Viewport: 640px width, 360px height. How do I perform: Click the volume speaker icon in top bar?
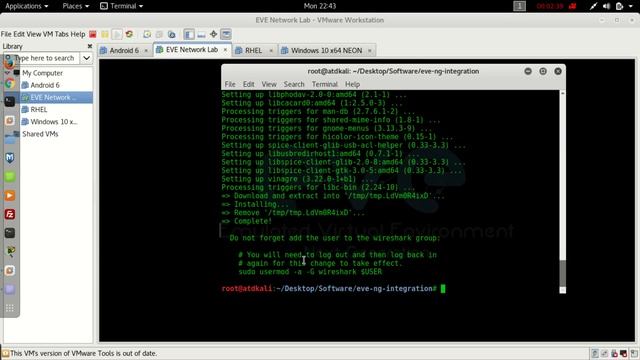[606, 6]
